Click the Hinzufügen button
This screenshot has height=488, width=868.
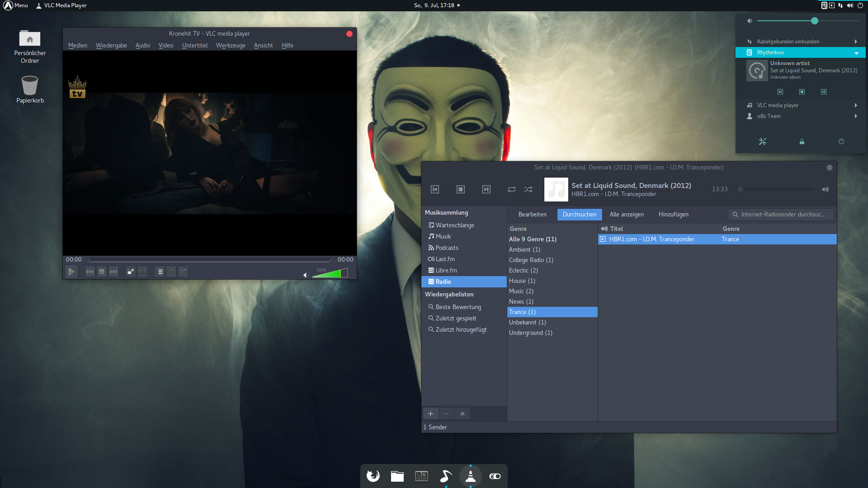click(673, 215)
